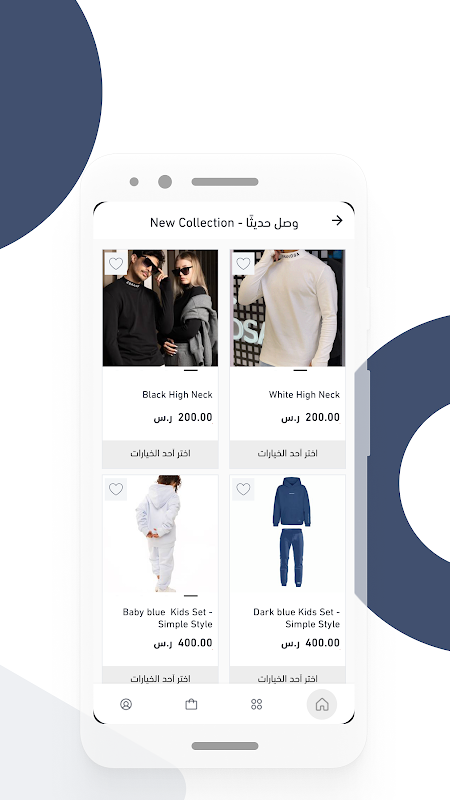
Task: Toggle wishlist heart on Dark blue Kids Set
Action: pos(243,489)
